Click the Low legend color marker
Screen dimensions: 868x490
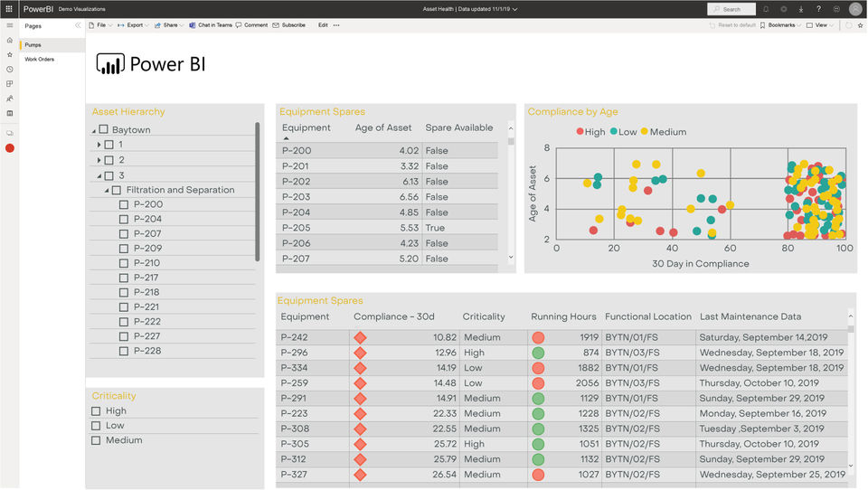click(613, 132)
